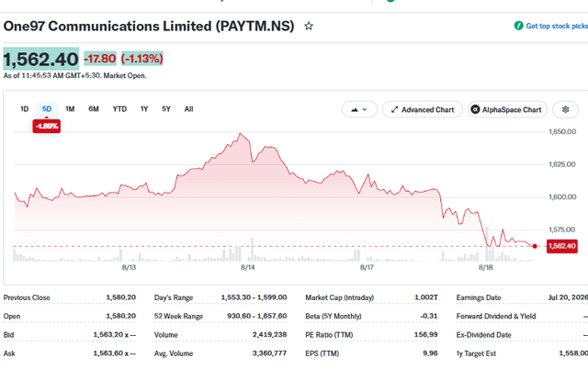Click the 1,650.00 axis label

click(x=562, y=132)
